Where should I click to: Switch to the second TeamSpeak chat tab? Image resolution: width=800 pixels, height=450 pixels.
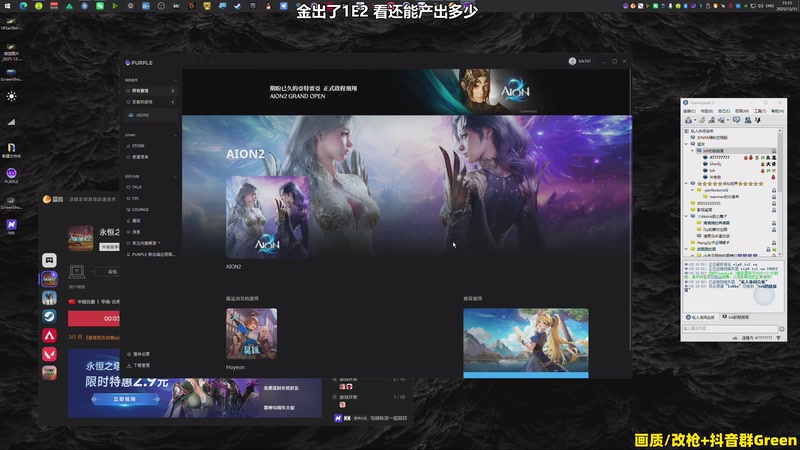735,317
